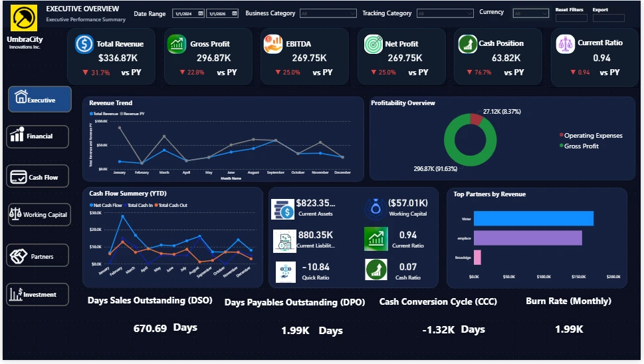Click the Export button
Screen dimensions: 644x364
click(x=608, y=18)
